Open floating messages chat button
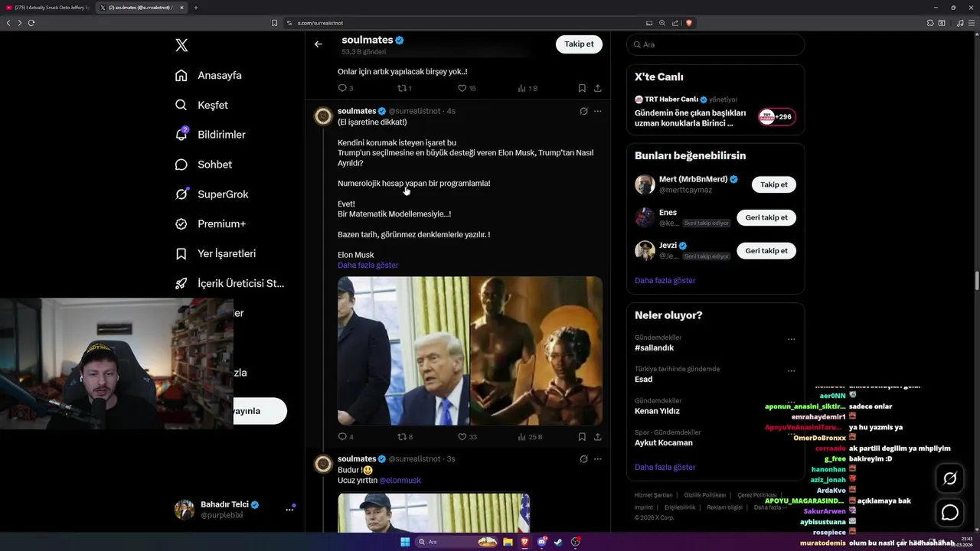Viewport: 980px width, 551px height. [950, 512]
